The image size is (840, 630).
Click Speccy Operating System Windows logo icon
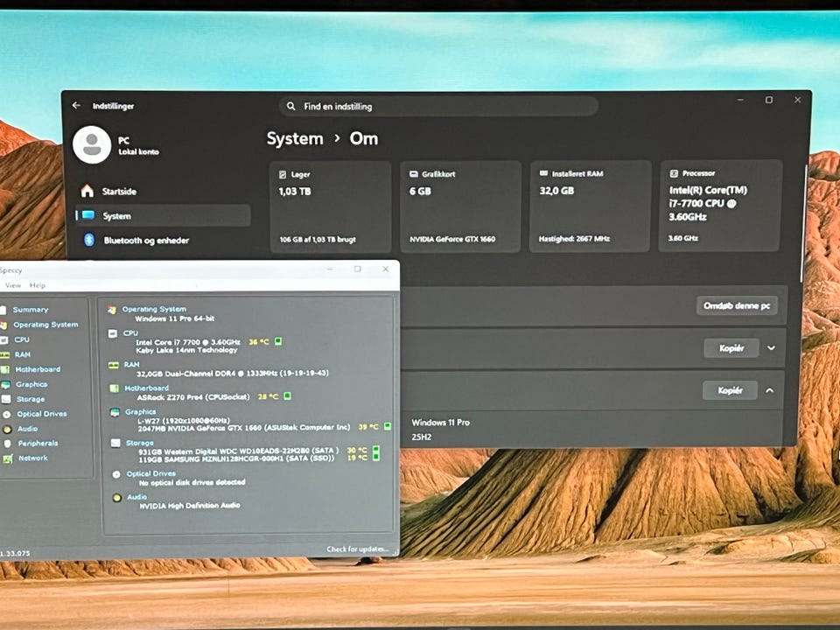(x=112, y=310)
